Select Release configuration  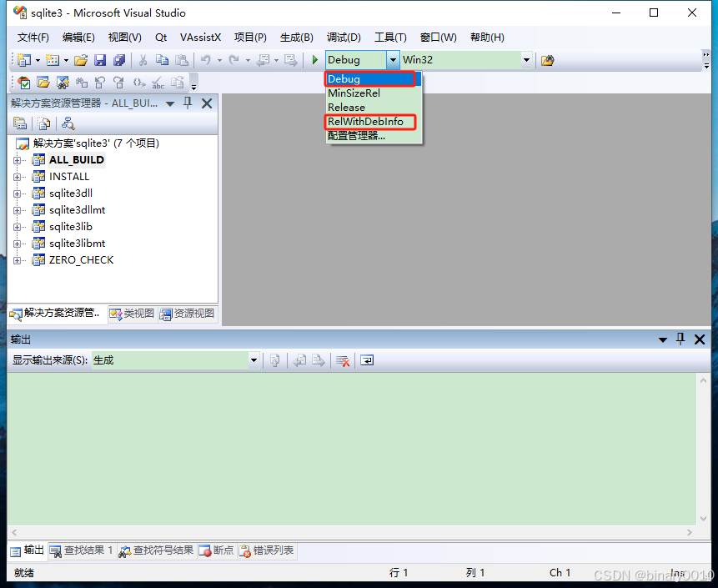pyautogui.click(x=374, y=107)
